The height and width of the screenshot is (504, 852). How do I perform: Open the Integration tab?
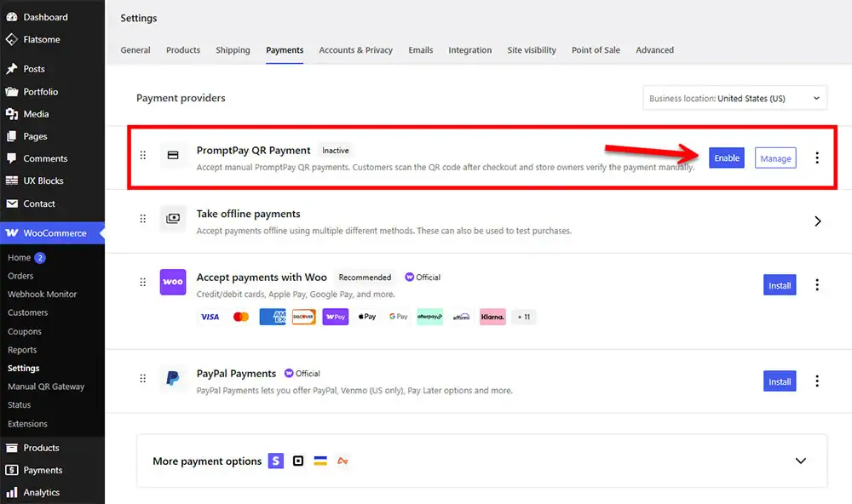470,50
